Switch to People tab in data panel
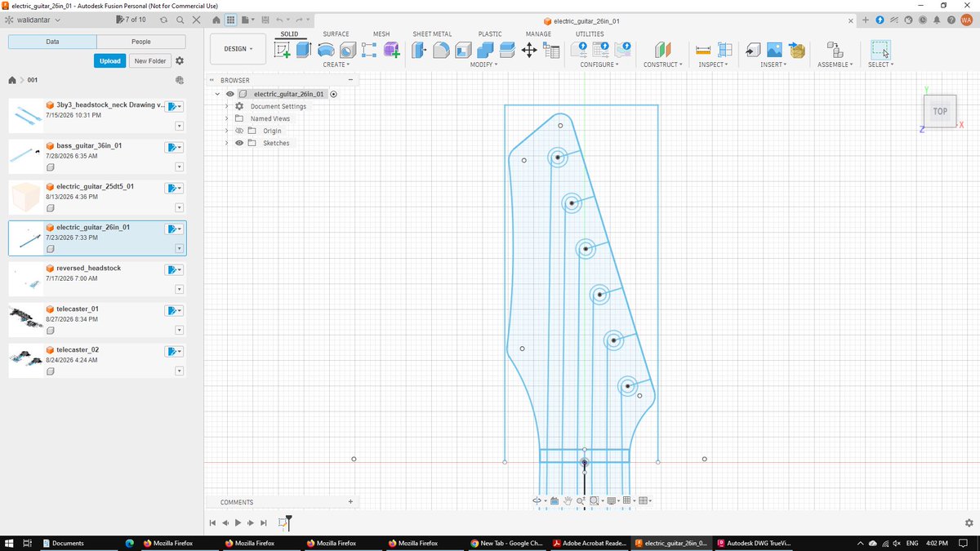Viewport: 980px width, 551px height. [x=141, y=42]
